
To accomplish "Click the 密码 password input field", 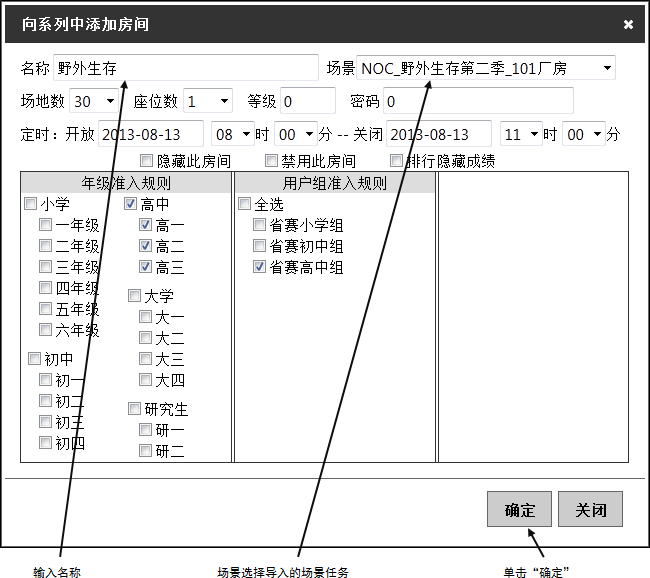I will [x=478, y=101].
